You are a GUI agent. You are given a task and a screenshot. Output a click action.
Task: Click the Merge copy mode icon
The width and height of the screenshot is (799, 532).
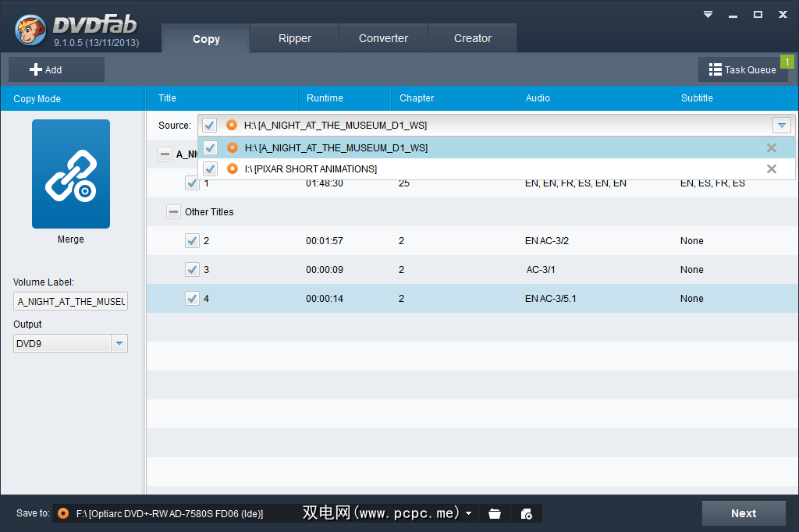(x=70, y=174)
